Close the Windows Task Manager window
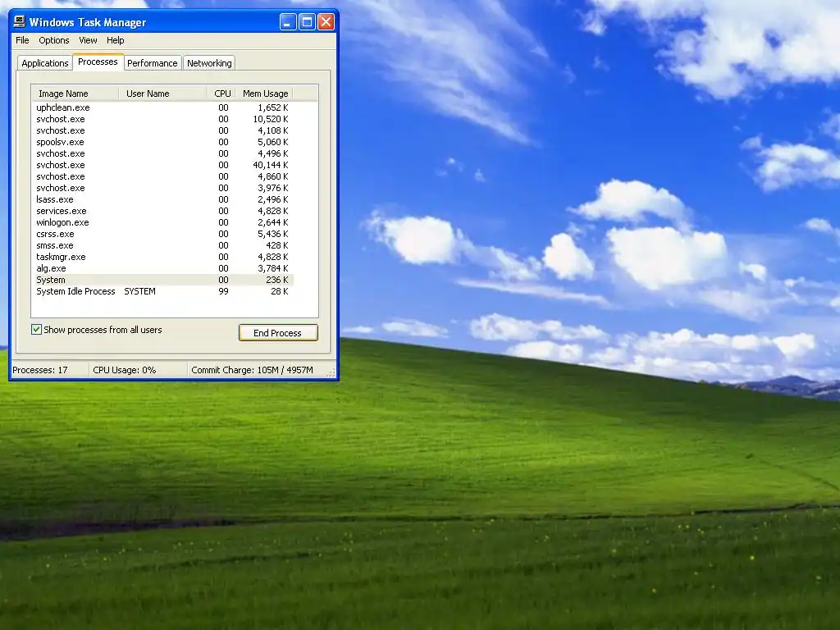The width and height of the screenshot is (840, 630). coord(326,22)
